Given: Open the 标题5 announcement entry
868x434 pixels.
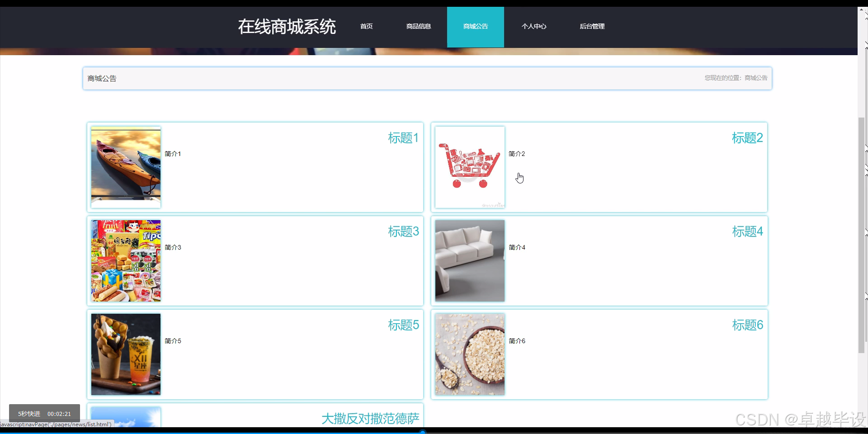Looking at the screenshot, I should coord(403,325).
